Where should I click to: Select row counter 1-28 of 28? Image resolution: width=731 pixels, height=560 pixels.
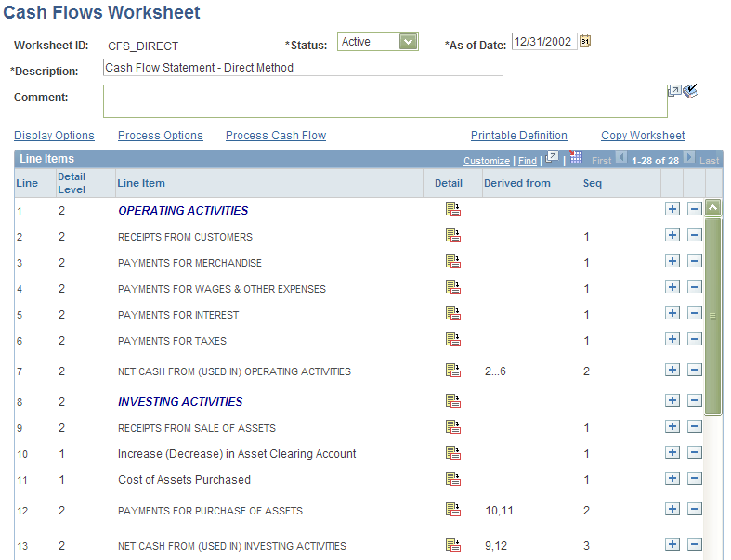[x=655, y=161]
